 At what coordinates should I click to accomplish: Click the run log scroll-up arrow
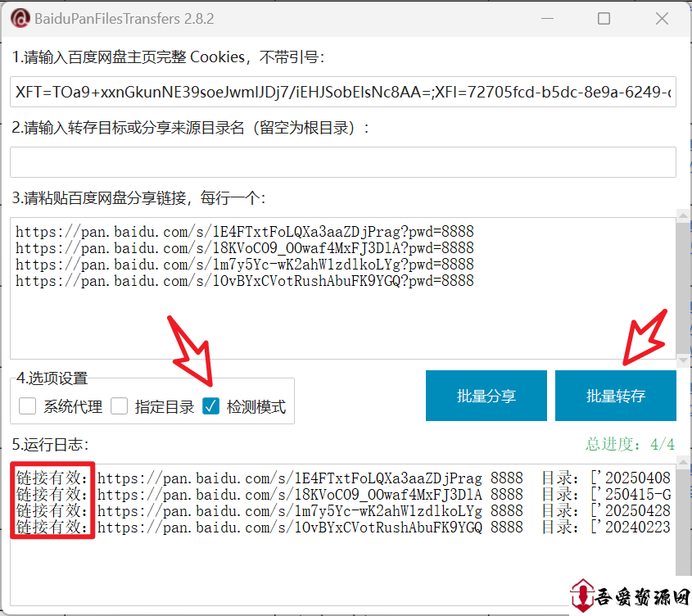pos(683,462)
